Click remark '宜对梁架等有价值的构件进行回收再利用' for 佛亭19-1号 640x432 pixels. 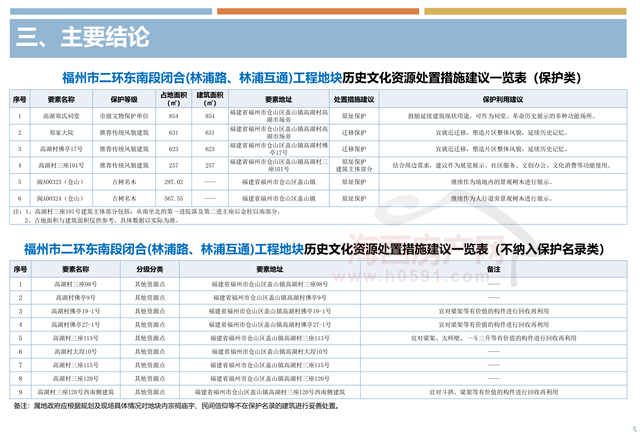tap(493, 311)
